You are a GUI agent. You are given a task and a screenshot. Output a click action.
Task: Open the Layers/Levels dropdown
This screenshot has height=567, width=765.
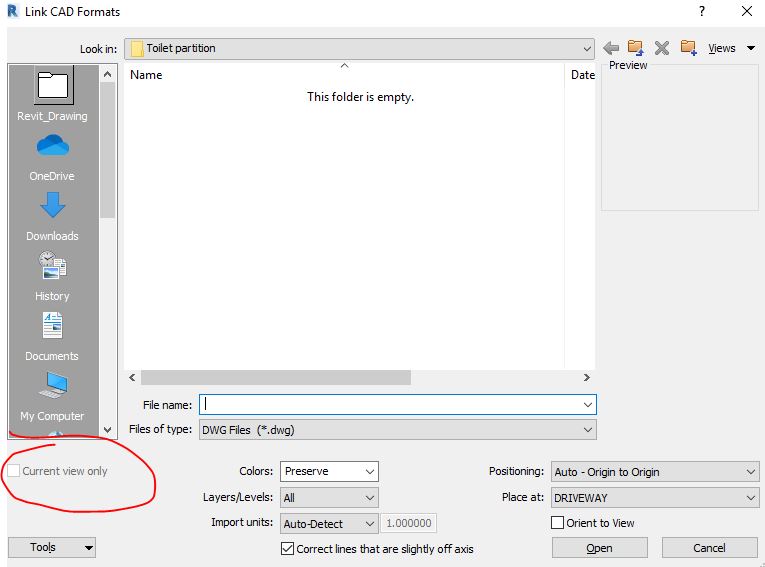329,498
